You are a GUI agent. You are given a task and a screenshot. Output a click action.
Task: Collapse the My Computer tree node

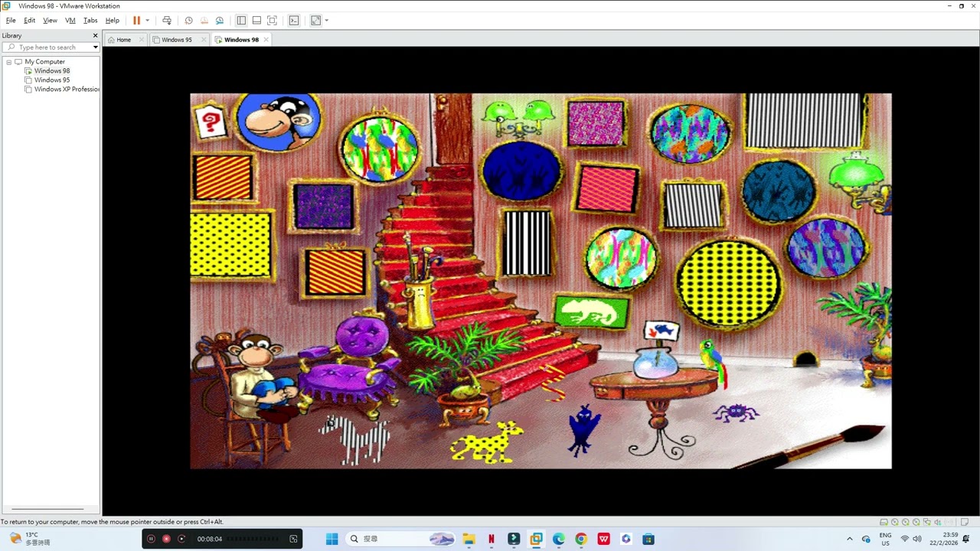[x=8, y=62]
